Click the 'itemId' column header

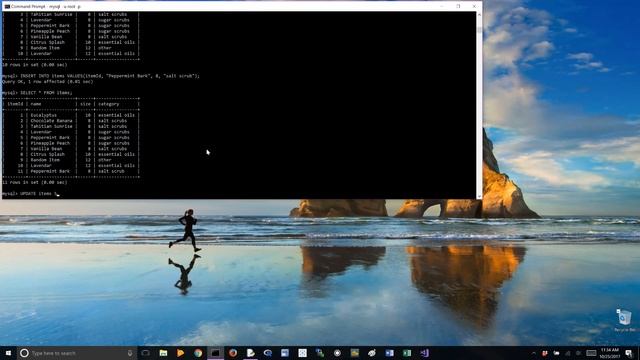pos(16,104)
